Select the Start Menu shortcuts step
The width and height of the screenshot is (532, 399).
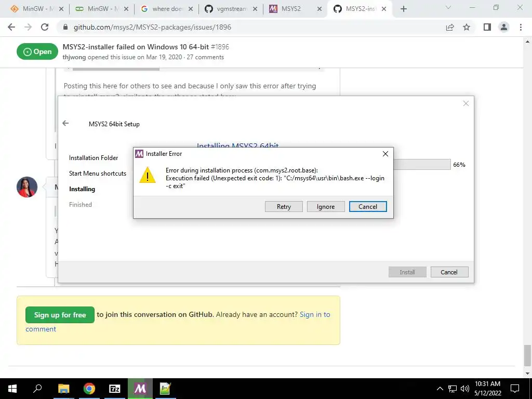pyautogui.click(x=98, y=174)
